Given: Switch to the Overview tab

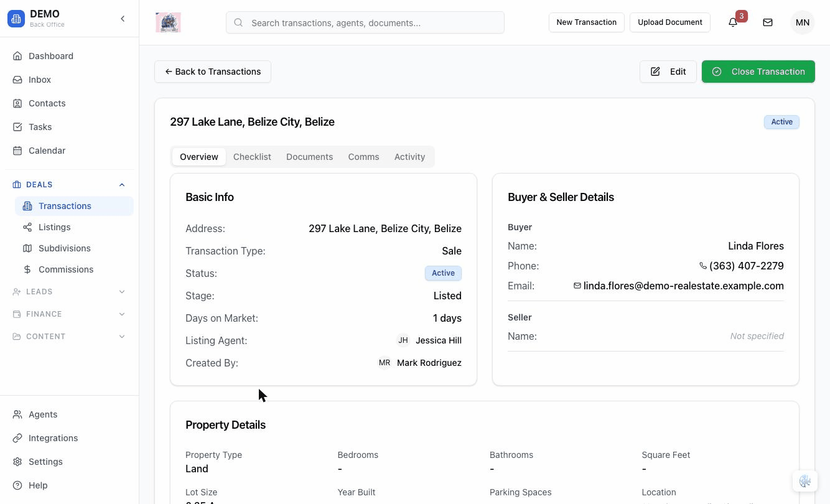Looking at the screenshot, I should coord(199,157).
